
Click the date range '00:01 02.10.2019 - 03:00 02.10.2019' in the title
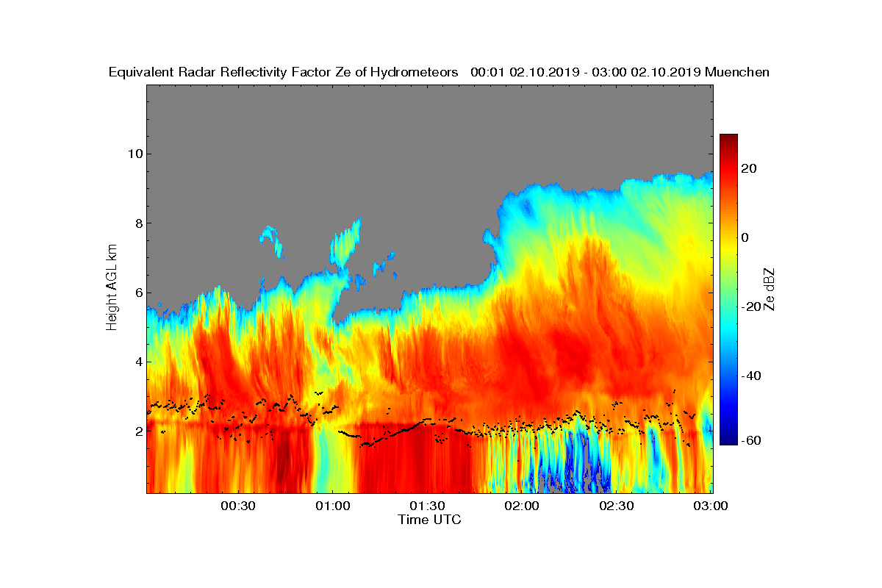(585, 72)
